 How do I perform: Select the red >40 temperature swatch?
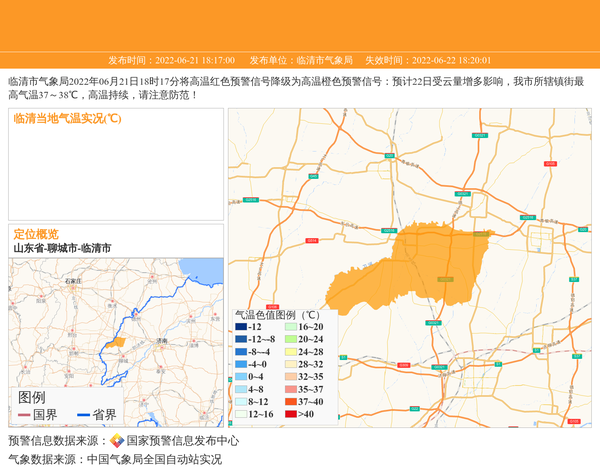[291, 414]
